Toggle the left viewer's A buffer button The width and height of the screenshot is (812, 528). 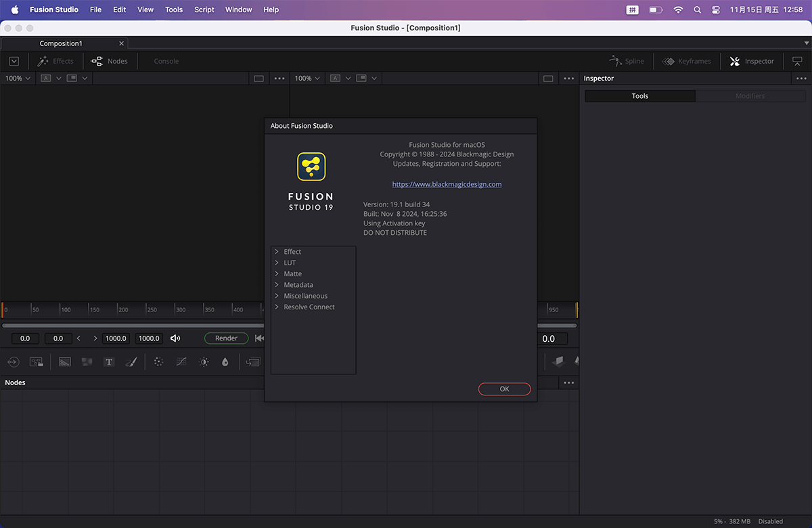pyautogui.click(x=46, y=79)
